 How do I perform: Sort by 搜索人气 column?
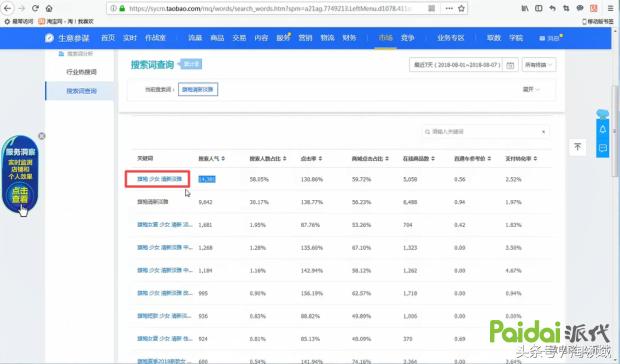pyautogui.click(x=211, y=158)
